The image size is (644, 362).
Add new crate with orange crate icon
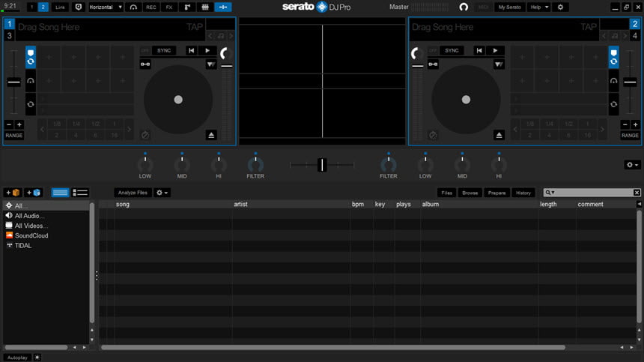[13, 193]
